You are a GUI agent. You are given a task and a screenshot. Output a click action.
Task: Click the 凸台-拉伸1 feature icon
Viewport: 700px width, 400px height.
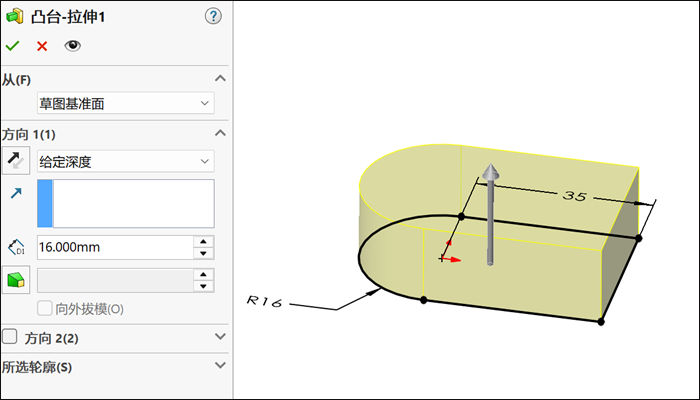[14, 17]
